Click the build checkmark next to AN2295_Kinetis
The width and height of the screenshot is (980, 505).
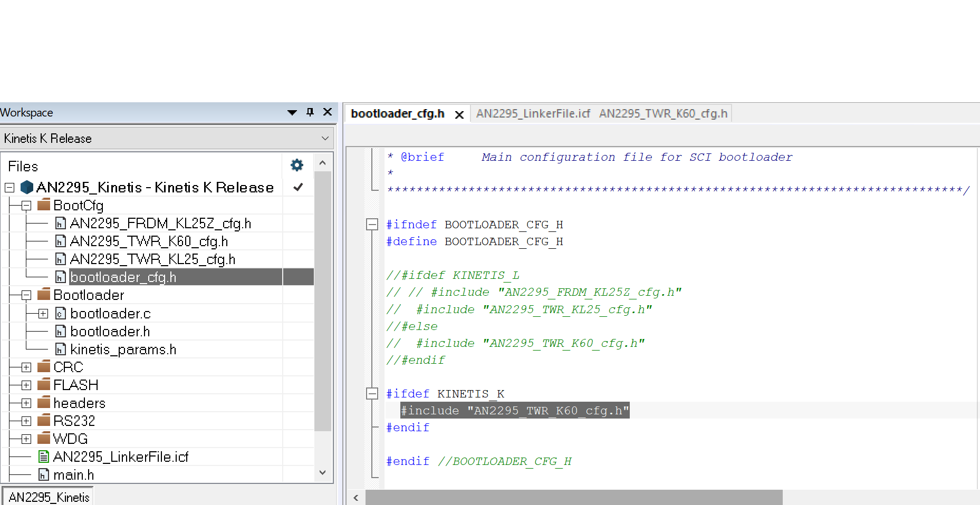coord(298,187)
